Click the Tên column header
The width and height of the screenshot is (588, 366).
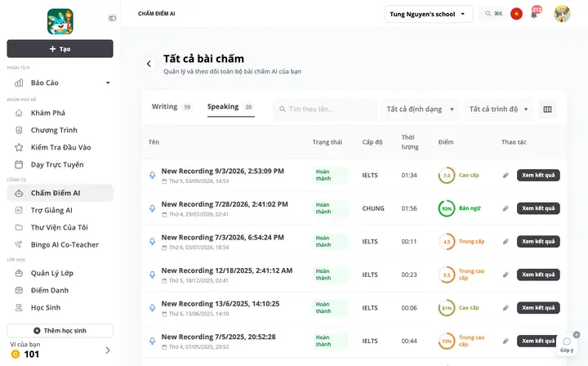coord(154,142)
